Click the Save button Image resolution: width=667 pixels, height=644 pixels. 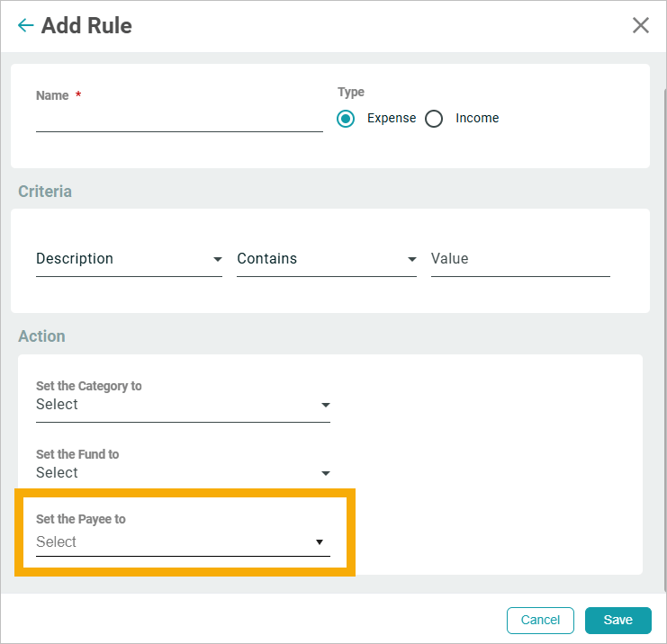click(617, 621)
